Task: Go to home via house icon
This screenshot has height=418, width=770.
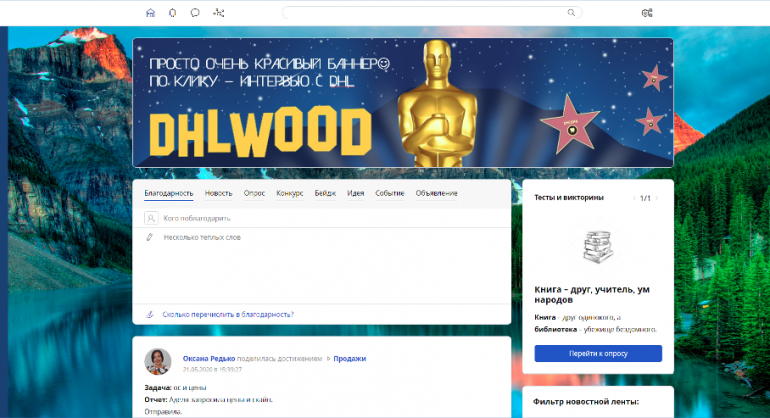Action: (x=151, y=13)
